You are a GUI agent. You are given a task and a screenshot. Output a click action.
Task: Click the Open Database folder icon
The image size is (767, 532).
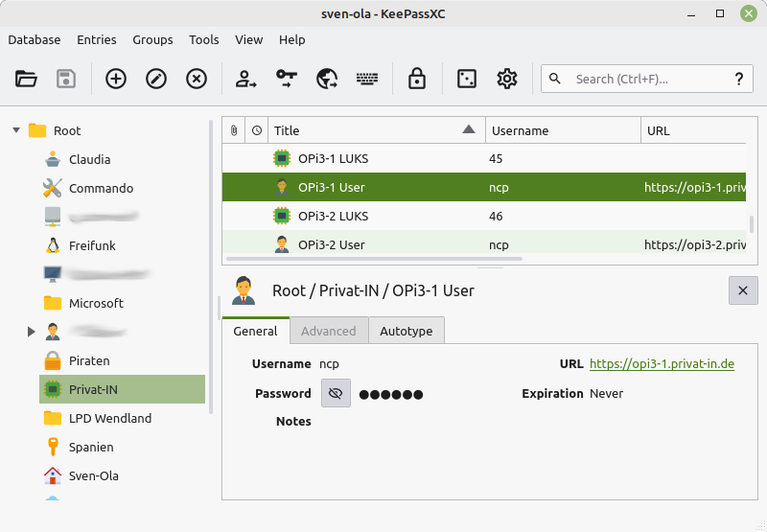pyautogui.click(x=26, y=79)
